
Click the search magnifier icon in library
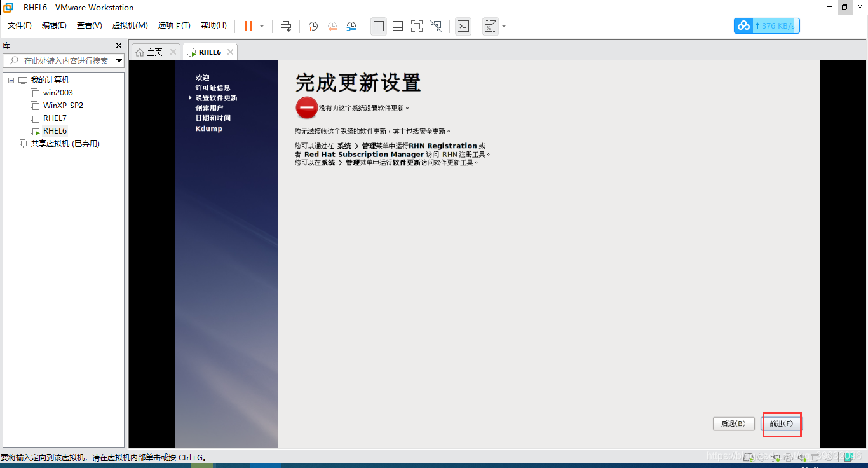point(14,60)
